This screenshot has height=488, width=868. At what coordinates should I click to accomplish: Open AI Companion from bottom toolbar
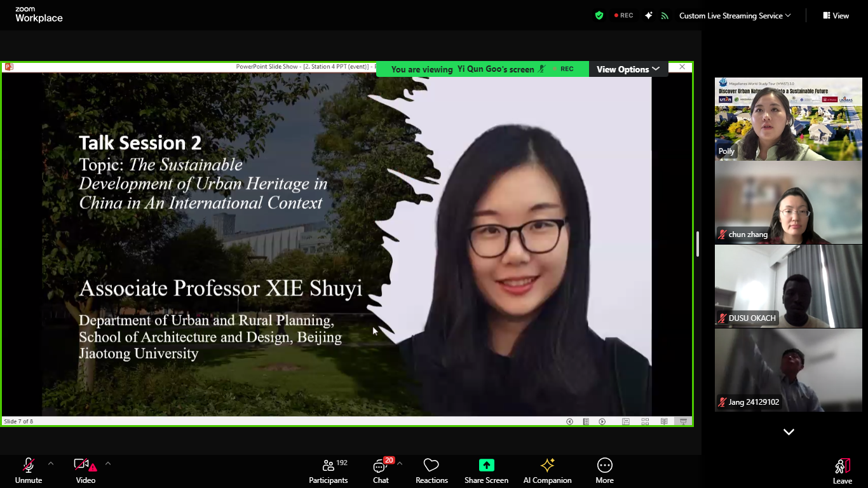547,471
